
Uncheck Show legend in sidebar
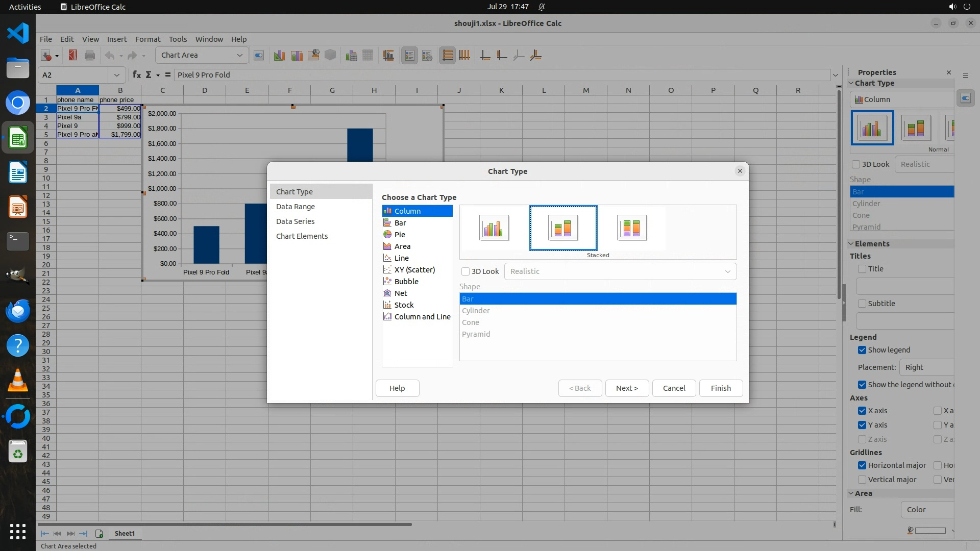(862, 350)
